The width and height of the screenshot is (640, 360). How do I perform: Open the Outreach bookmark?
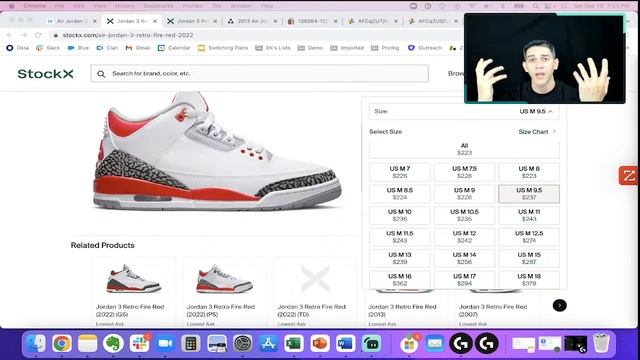(x=425, y=48)
